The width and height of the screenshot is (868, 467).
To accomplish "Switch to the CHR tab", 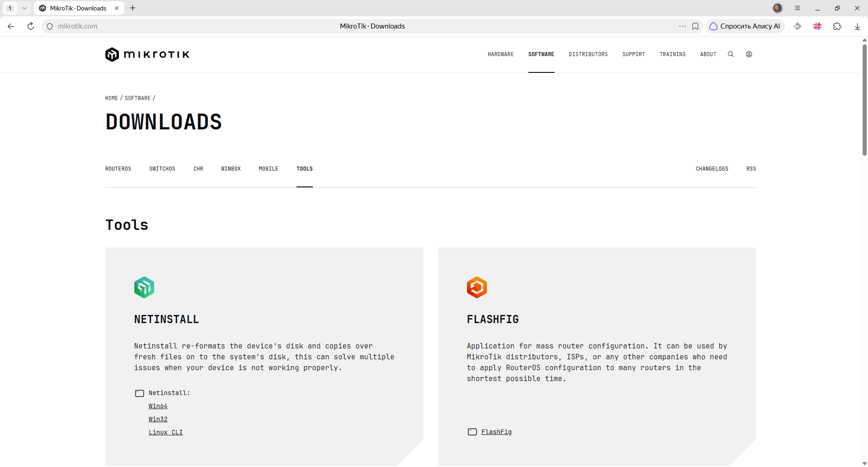I will [x=198, y=169].
